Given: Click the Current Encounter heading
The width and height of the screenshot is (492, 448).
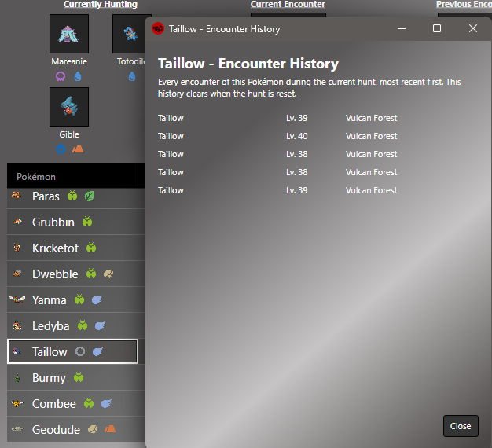Looking at the screenshot, I should coord(288,5).
